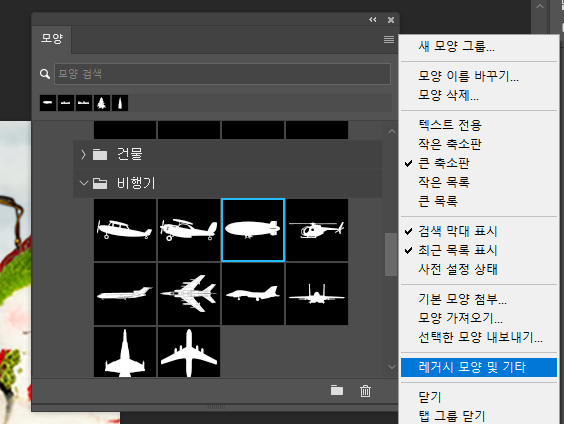Select the highlighted blimp airship shape
Image resolution: width=564 pixels, height=424 pixels.
coord(253,230)
